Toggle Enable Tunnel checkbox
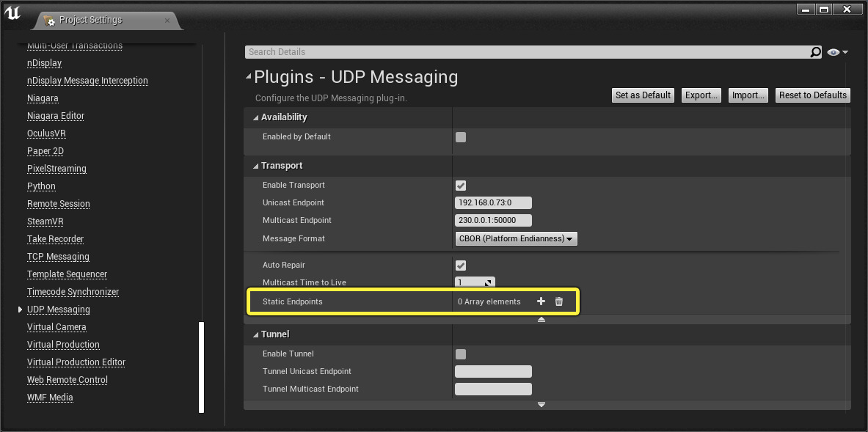The height and width of the screenshot is (432, 868). [x=461, y=354]
